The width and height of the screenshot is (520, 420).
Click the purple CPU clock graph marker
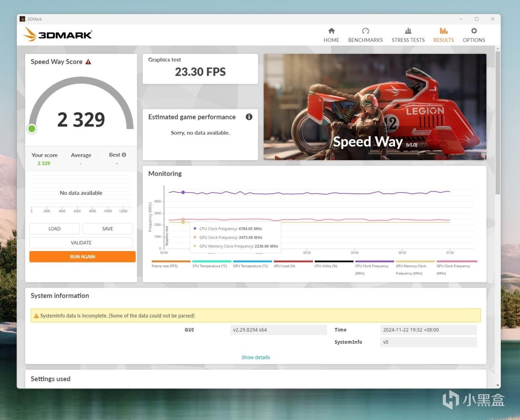tap(183, 192)
